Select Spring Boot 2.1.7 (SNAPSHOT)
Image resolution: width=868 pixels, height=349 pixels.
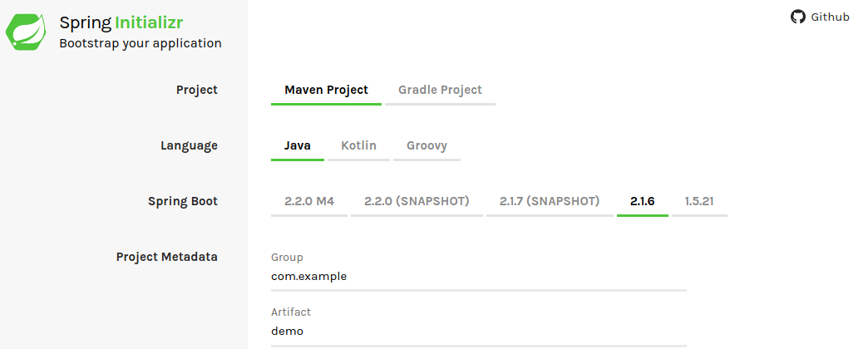(x=550, y=201)
